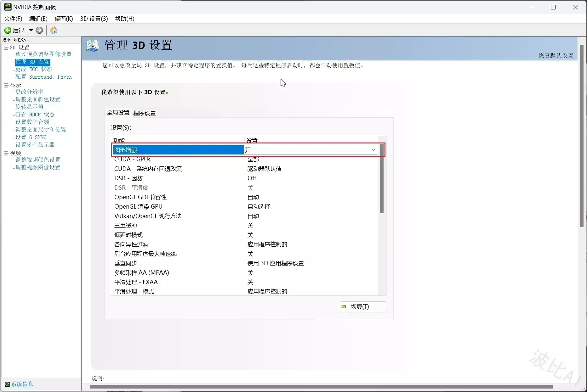Switch to the 全局设置 tab
Viewport: 587px width, 392px height.
tap(118, 113)
